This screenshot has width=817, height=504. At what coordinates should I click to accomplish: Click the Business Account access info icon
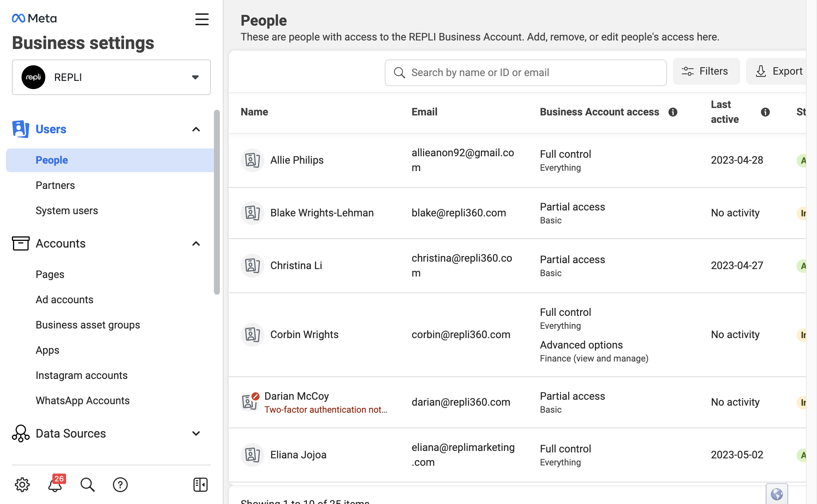coord(673,112)
